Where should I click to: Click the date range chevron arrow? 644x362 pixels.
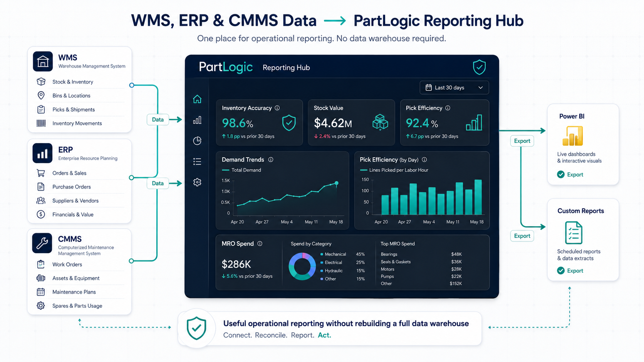pos(481,88)
